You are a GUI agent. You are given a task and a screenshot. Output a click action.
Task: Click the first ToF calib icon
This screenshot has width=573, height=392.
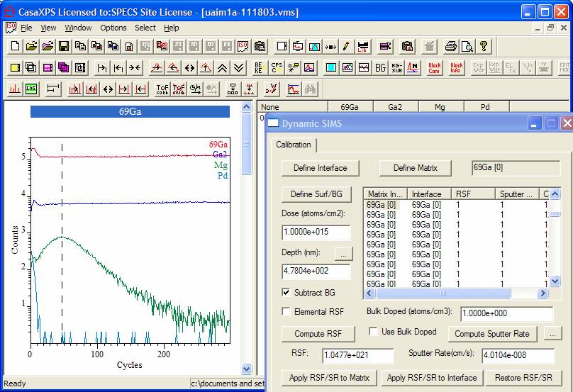point(162,89)
